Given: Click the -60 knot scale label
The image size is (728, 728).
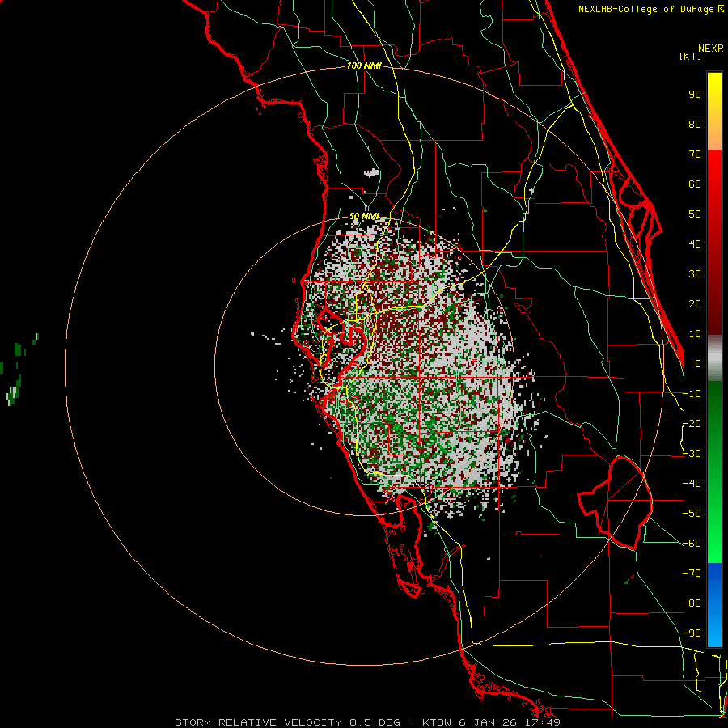Looking at the screenshot, I should (x=692, y=544).
